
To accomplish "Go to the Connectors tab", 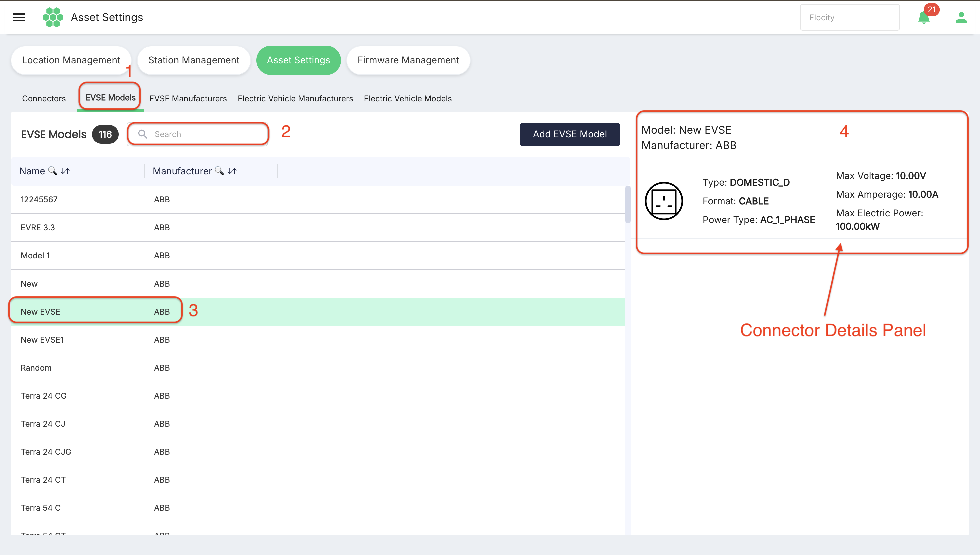I will point(44,98).
